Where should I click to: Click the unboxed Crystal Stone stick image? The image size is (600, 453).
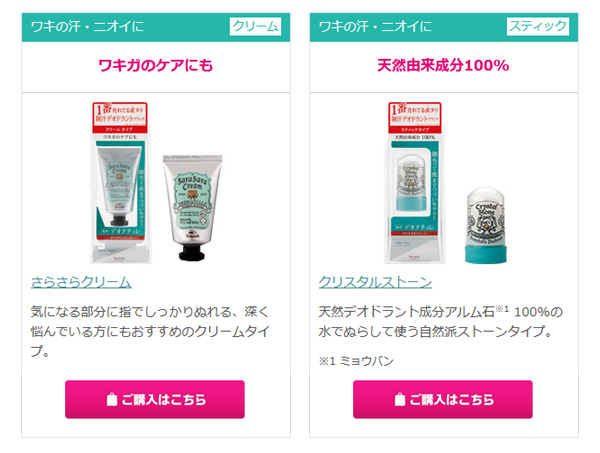point(486,225)
